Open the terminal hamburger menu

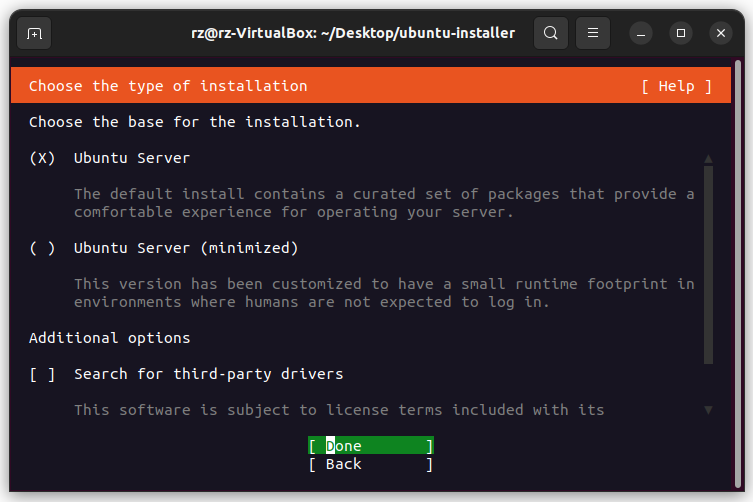point(592,33)
